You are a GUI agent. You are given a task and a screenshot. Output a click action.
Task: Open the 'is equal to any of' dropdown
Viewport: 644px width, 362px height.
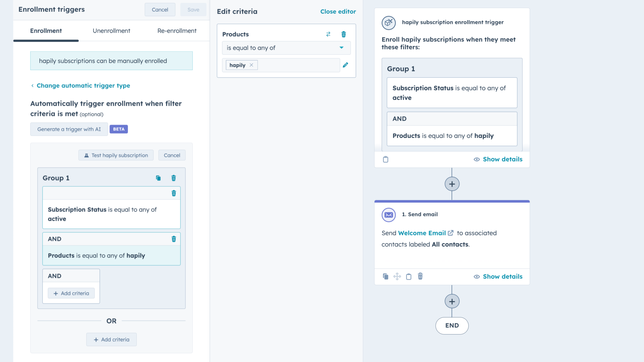click(x=286, y=48)
